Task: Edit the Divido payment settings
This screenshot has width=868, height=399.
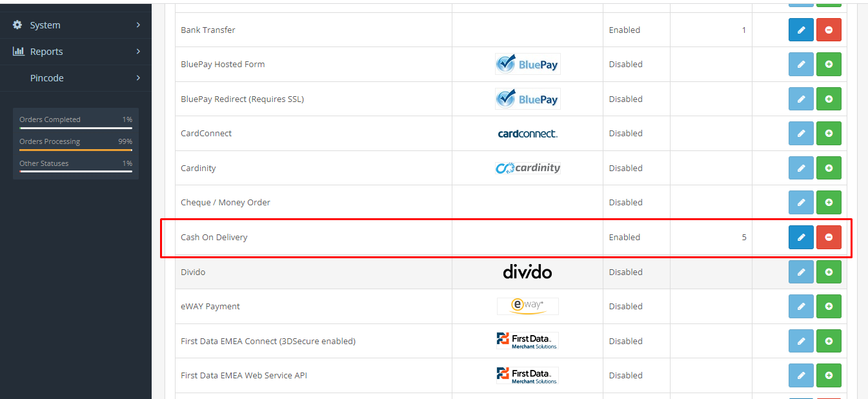Action: pos(801,272)
